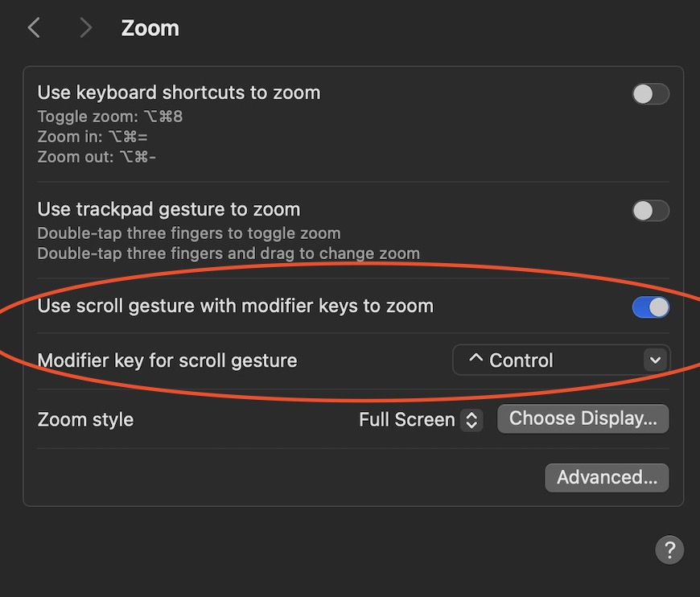Click the caret symbol next to Control
The image size is (700, 597).
476,358
